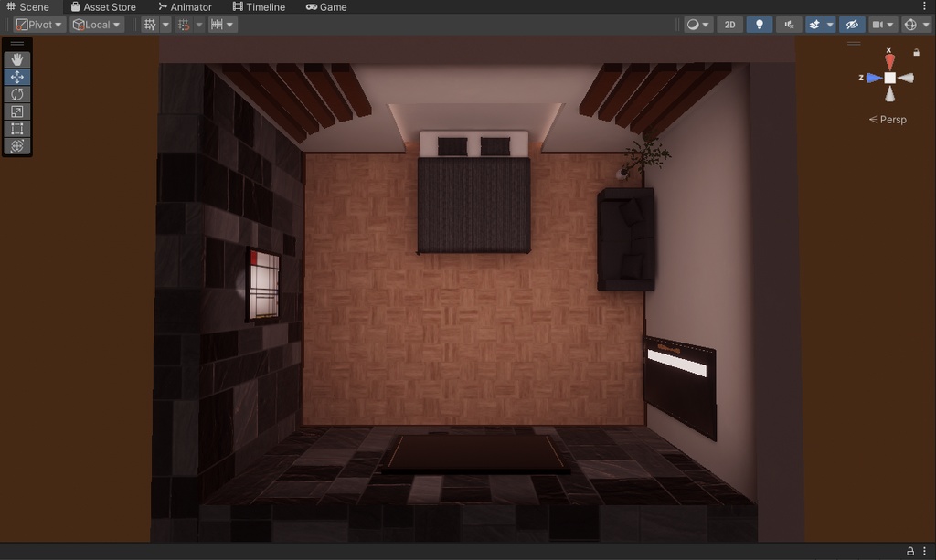Switch to the Game tab
Screen dimensions: 936x560
(326, 6)
